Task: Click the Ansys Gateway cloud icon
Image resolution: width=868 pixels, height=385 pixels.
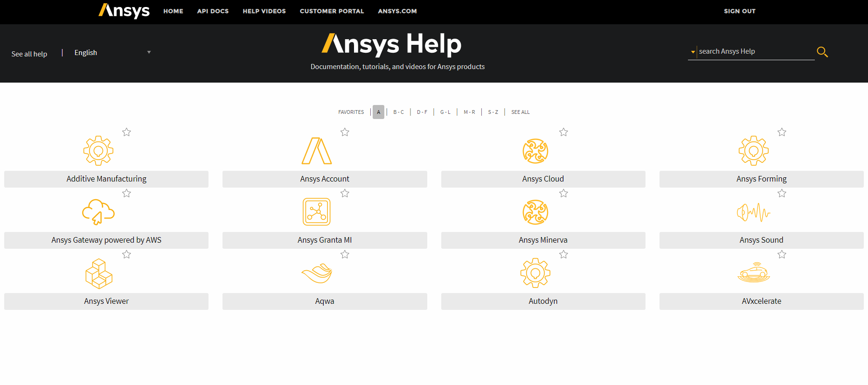Action: click(98, 212)
